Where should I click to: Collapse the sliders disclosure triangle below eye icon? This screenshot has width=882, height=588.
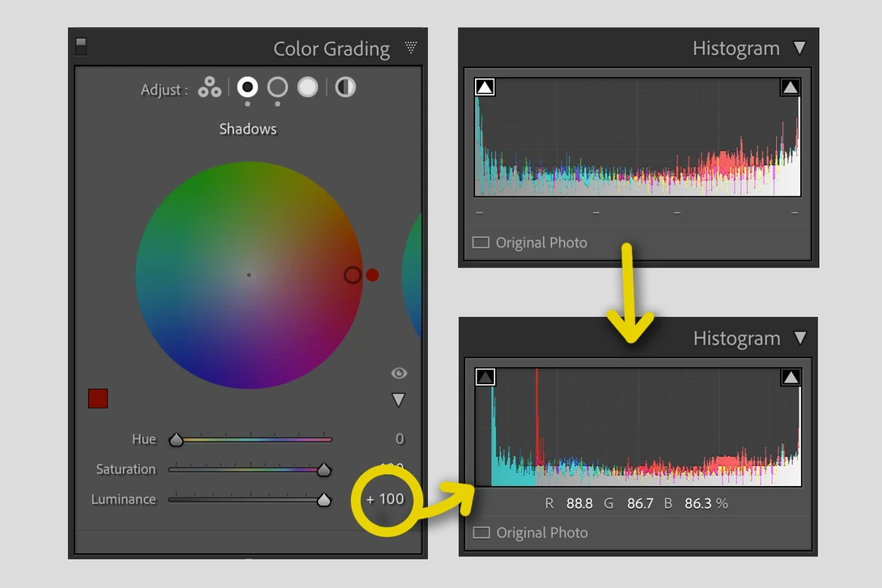398,400
